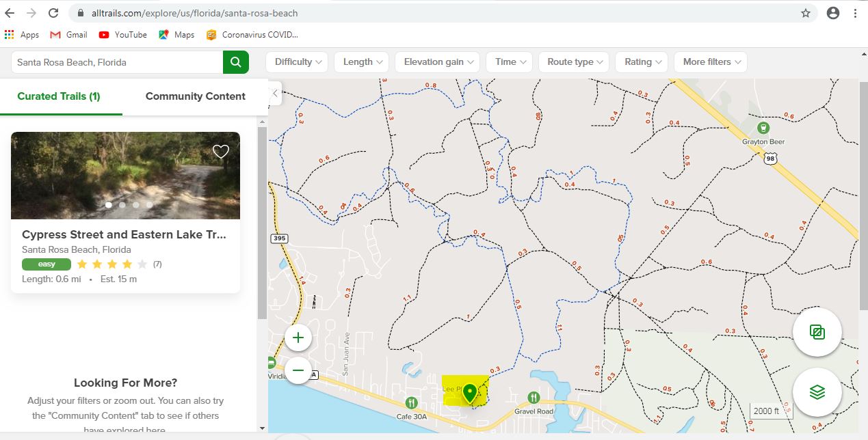Click the Grayton Beer map marker
The image size is (868, 440).
pos(763,128)
